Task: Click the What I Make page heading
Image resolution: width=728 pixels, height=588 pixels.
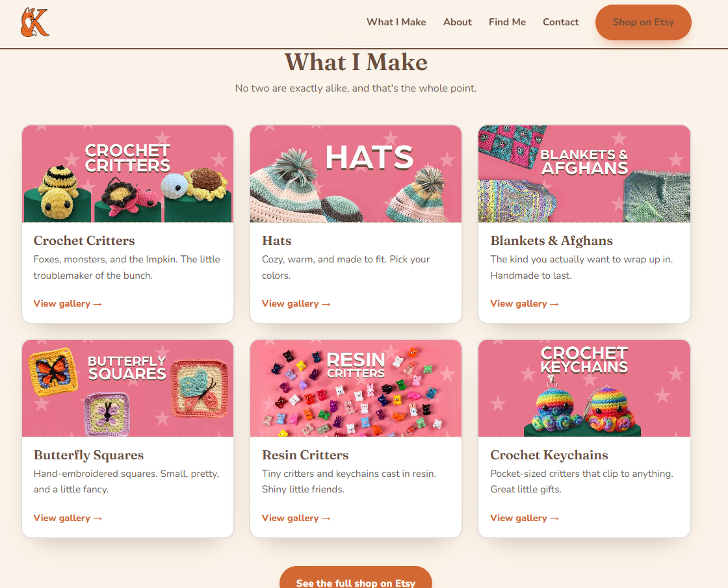Action: (356, 62)
